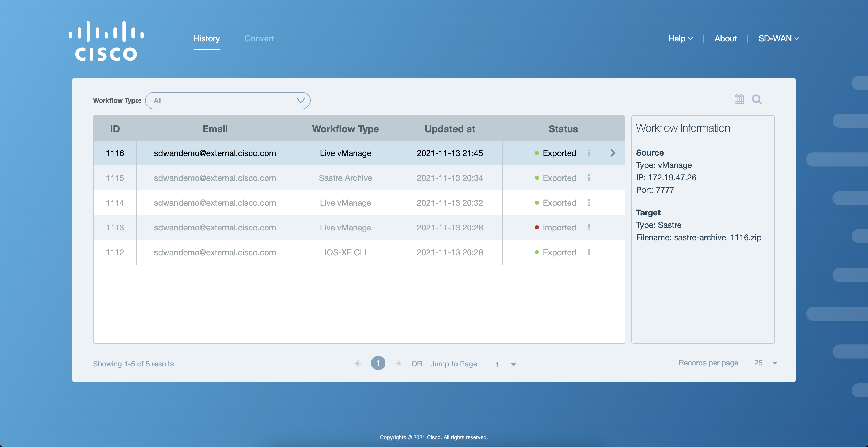Image resolution: width=868 pixels, height=447 pixels.
Task: Expand the Help menu in top navigation
Action: tap(680, 38)
